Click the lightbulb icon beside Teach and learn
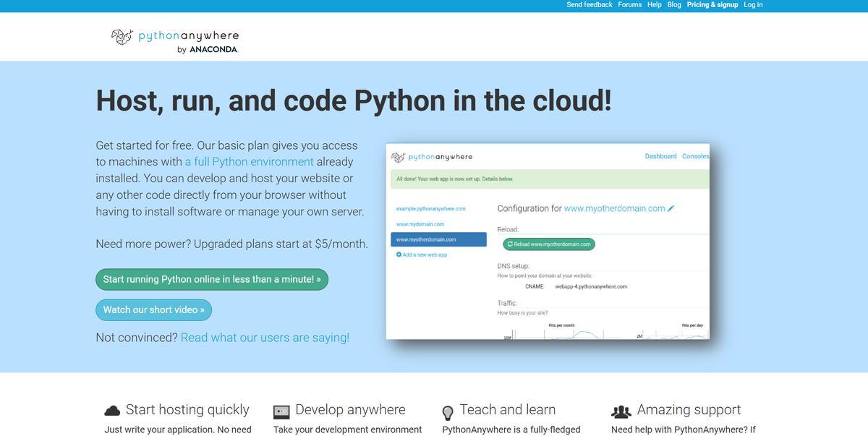868x436 pixels. (448, 412)
